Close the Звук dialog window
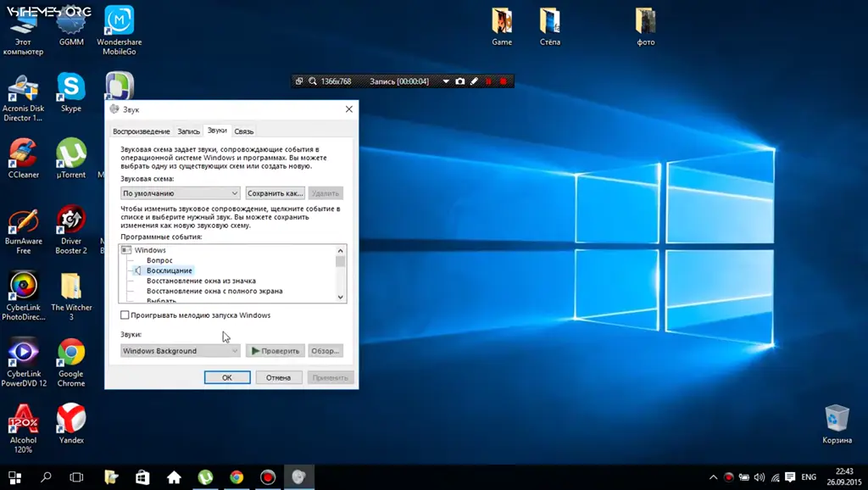This screenshot has width=868, height=490. click(x=348, y=109)
